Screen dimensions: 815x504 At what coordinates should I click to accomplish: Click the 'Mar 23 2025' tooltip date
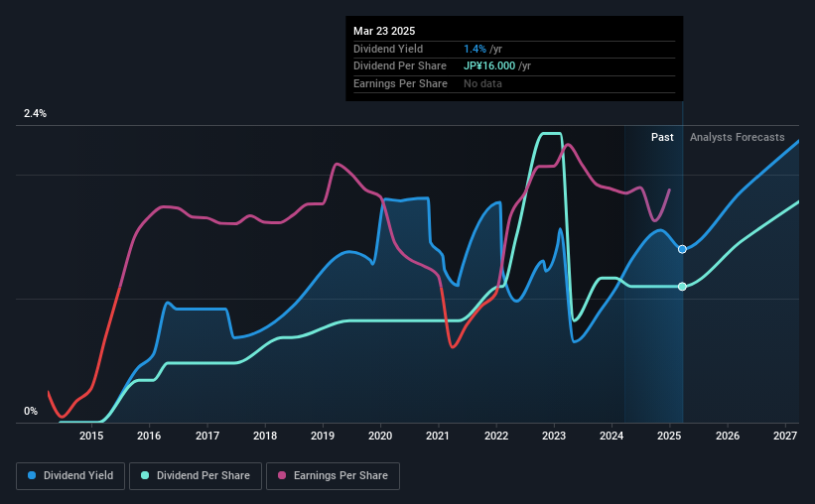[384, 31]
